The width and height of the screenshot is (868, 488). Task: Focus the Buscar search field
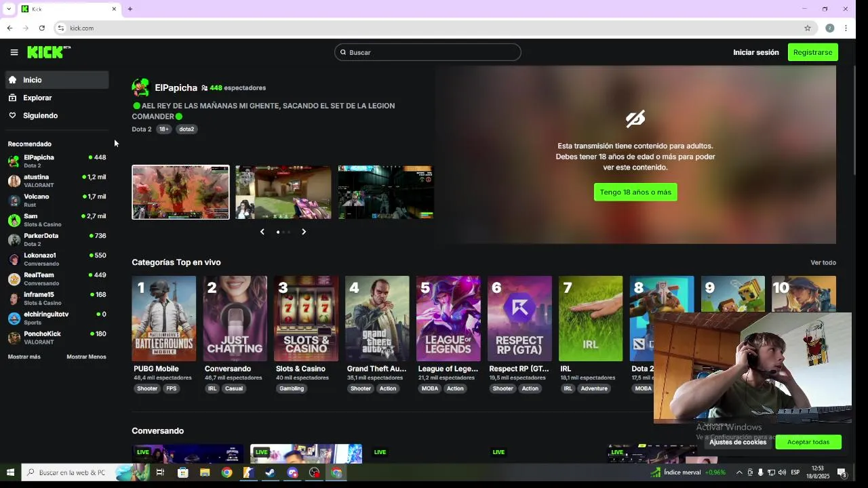[x=427, y=52]
